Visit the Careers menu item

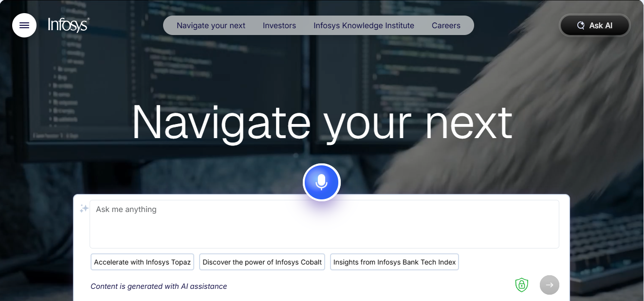click(446, 25)
